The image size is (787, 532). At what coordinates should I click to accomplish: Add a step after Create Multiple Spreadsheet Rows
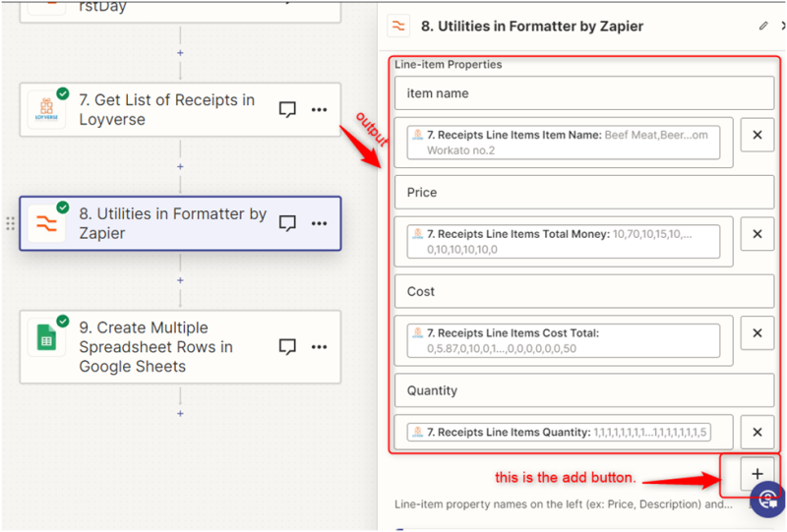tap(180, 413)
